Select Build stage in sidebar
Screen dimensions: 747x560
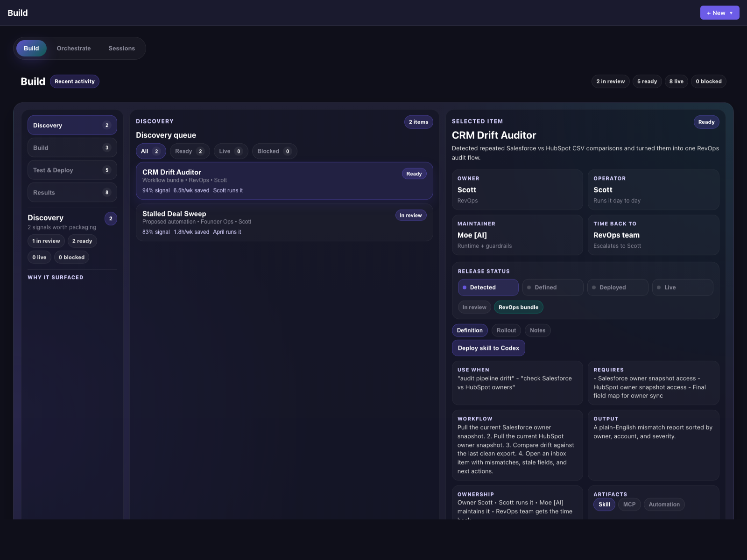point(72,147)
